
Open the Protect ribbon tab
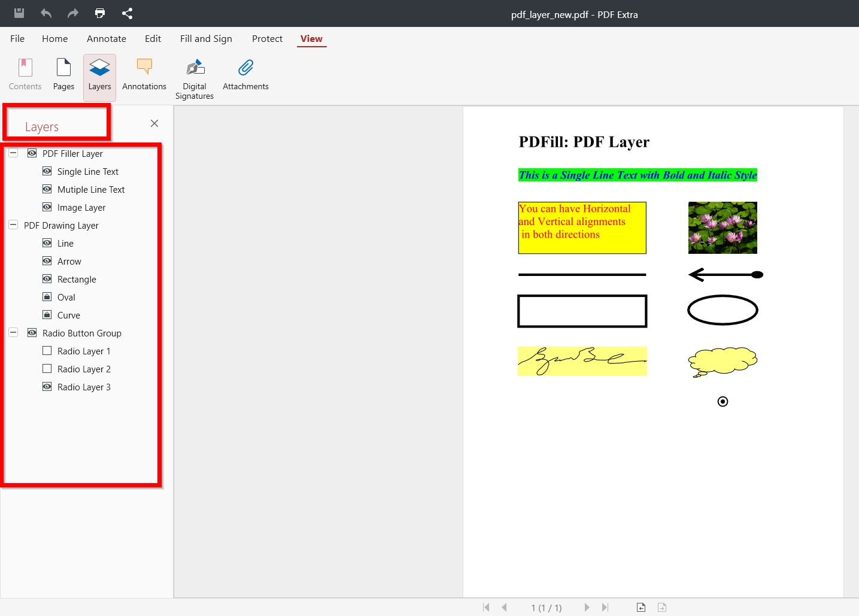tap(267, 38)
